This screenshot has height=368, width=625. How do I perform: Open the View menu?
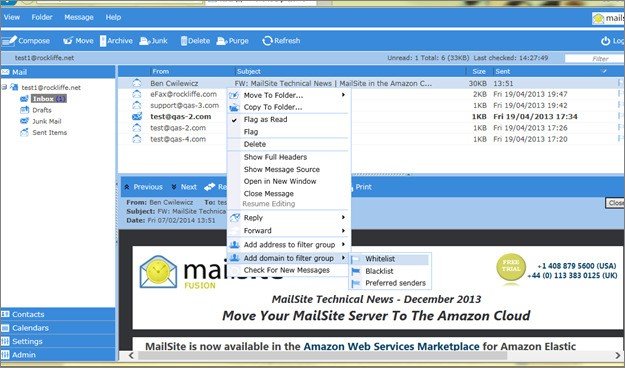click(12, 17)
